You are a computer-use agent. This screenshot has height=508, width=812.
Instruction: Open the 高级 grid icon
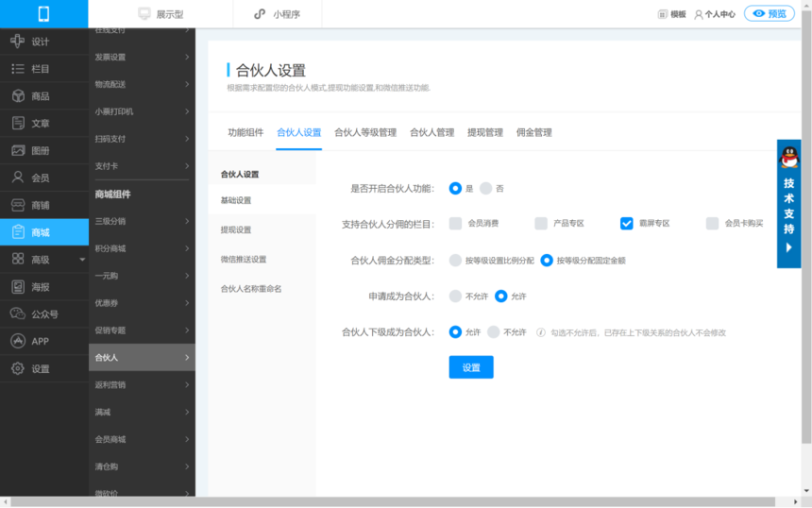[x=18, y=259]
